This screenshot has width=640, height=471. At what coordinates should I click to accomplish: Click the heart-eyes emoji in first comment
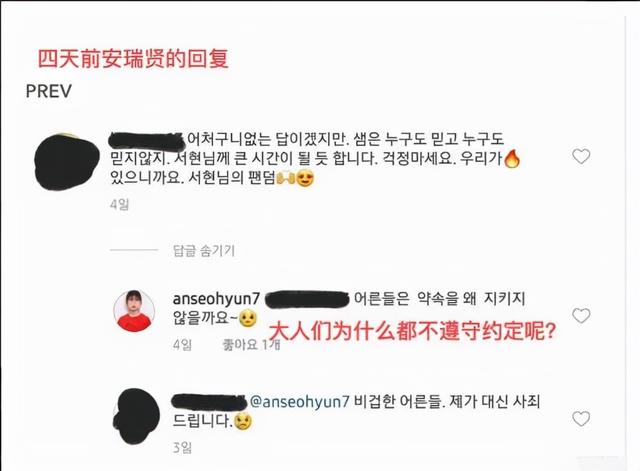click(x=305, y=178)
